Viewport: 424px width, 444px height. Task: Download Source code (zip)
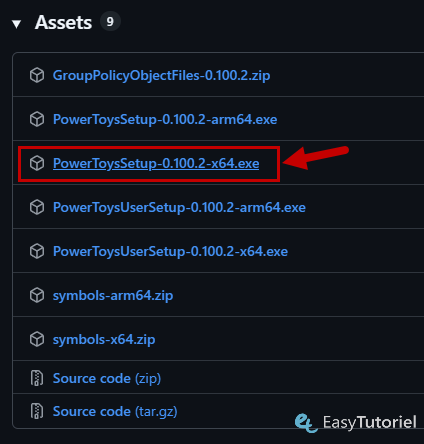tap(107, 379)
